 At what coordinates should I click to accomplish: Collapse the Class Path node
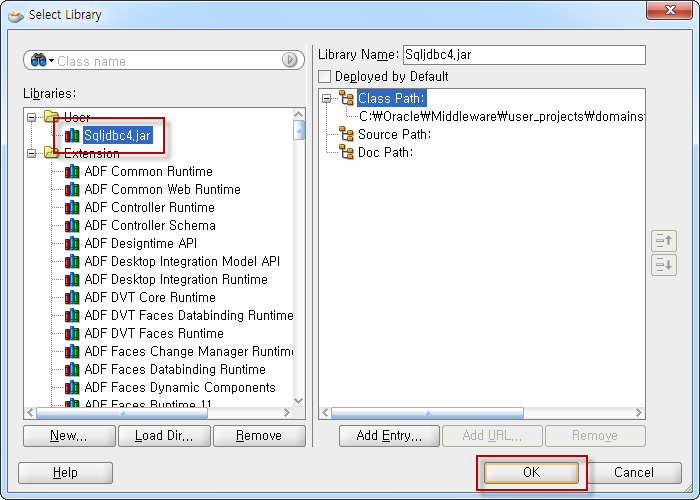327,98
